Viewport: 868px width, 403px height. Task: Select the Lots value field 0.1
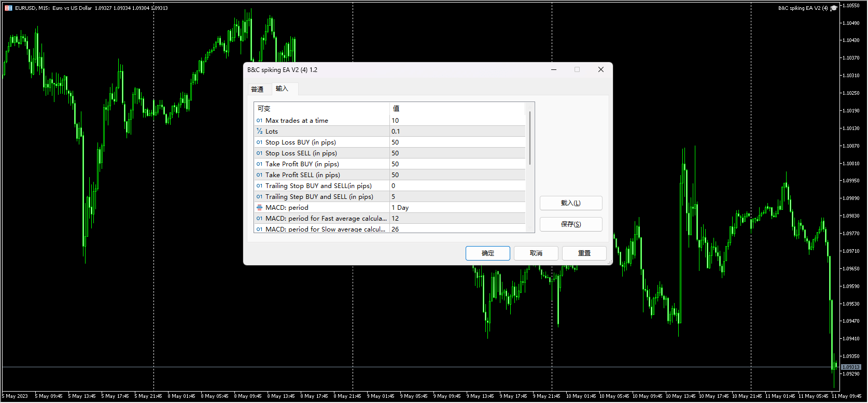coord(456,132)
